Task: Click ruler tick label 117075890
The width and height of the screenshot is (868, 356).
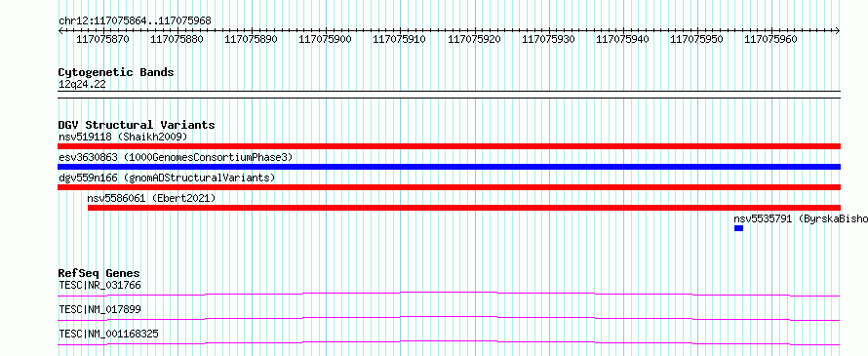Action: pyautogui.click(x=251, y=39)
